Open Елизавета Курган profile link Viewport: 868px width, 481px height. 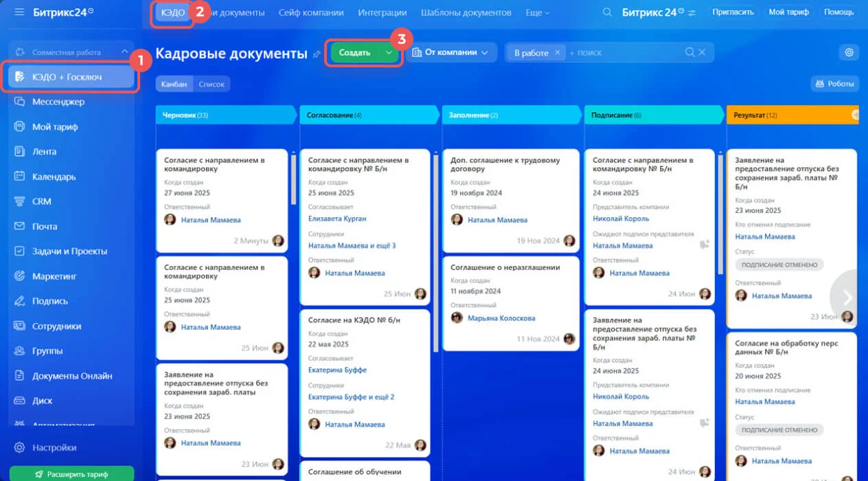click(x=337, y=219)
